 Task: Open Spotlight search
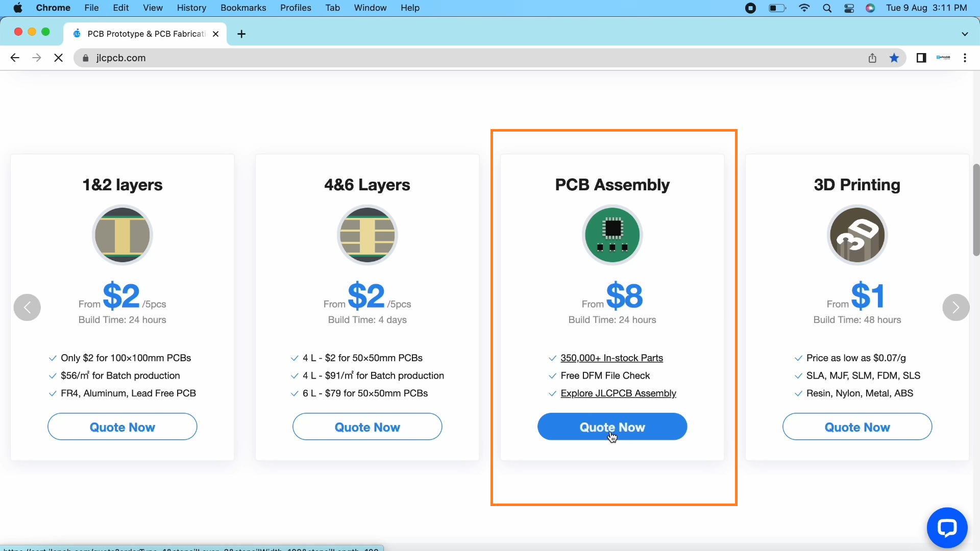coord(827,8)
